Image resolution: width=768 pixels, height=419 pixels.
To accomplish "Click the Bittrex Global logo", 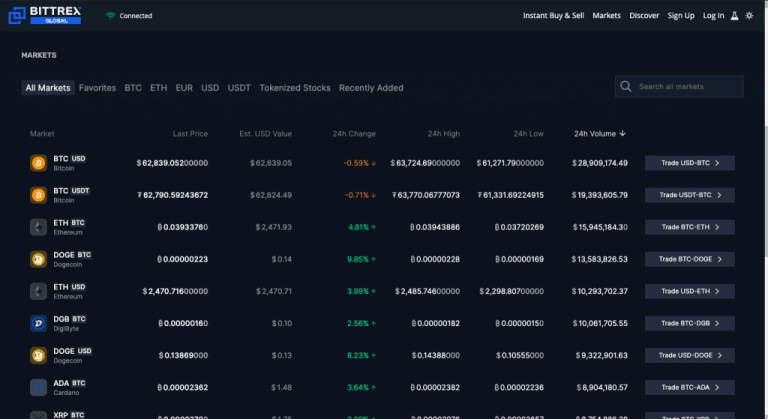I will (x=45, y=15).
